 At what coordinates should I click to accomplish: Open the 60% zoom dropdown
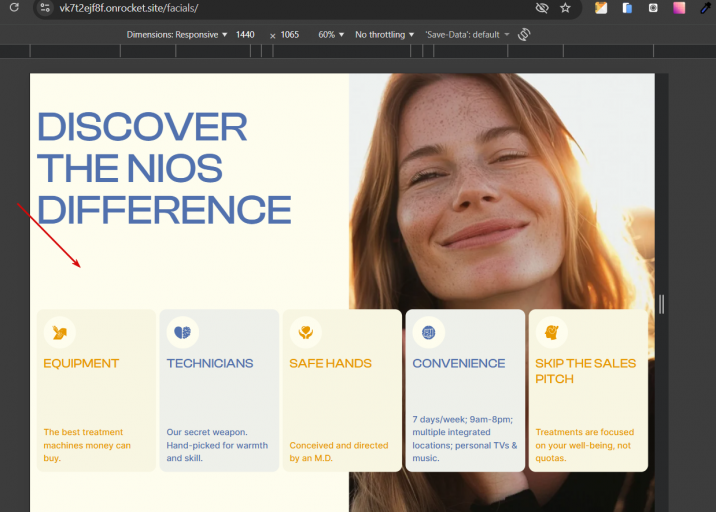pyautogui.click(x=331, y=35)
